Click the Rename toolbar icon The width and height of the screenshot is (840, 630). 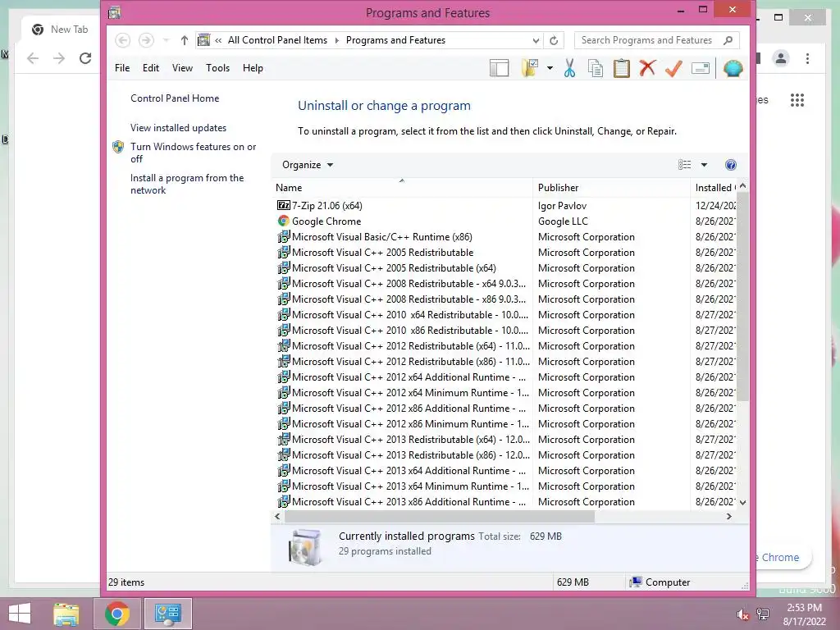(701, 68)
